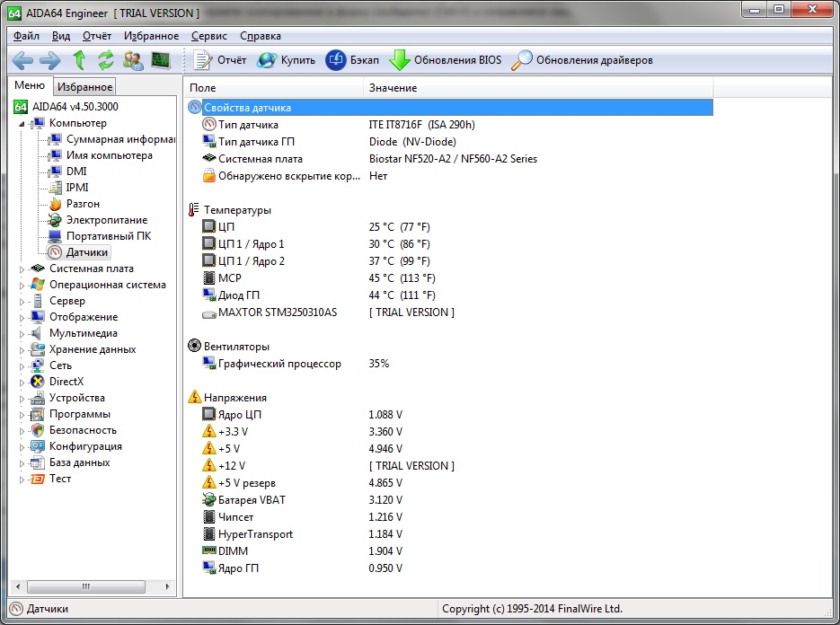Expand the Хранение данных tree node
Image resolution: width=840 pixels, height=625 pixels.
(22, 350)
